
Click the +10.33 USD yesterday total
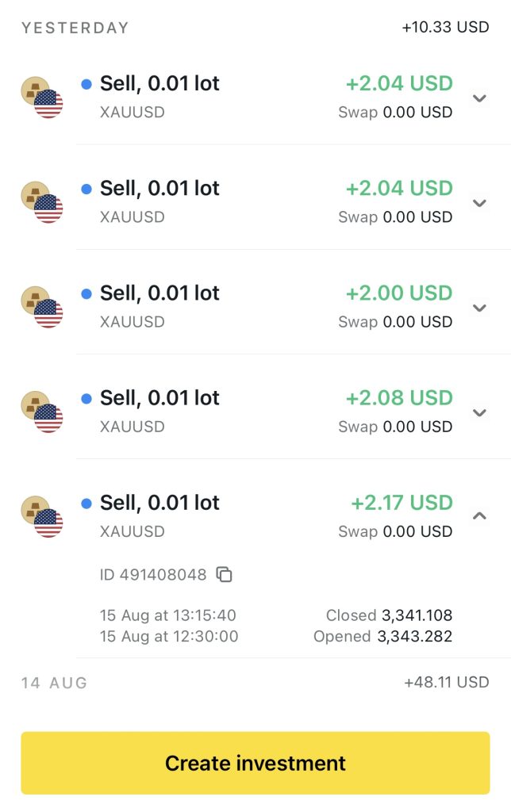[x=445, y=28]
